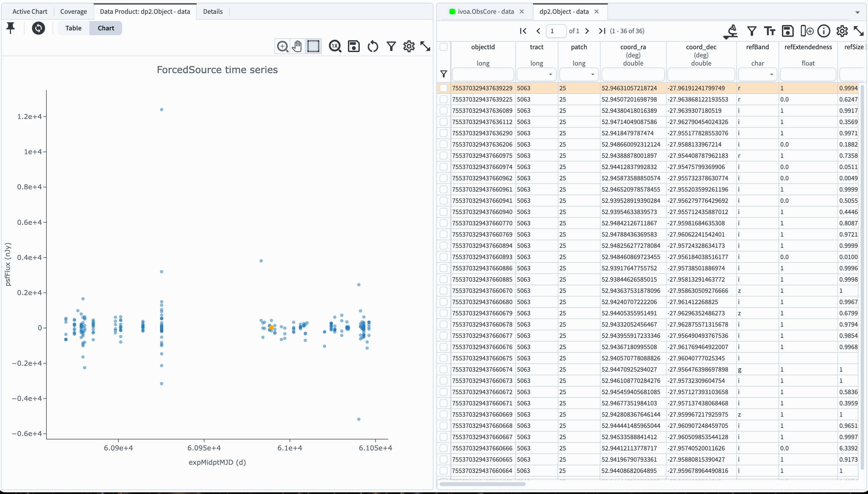This screenshot has height=494, width=868.
Task: Check row with objectId 755370329437660674
Action: [x=444, y=369]
